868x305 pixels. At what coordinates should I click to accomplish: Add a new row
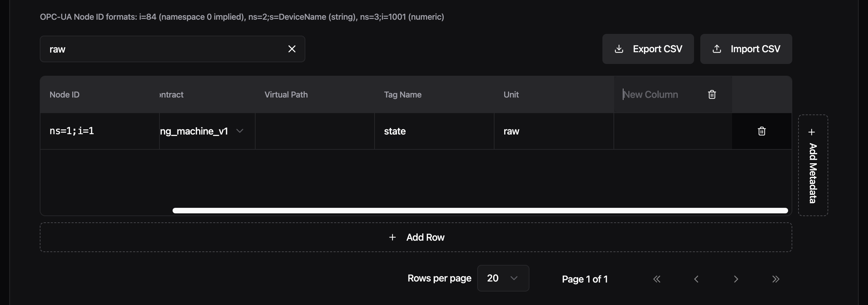pos(416,237)
